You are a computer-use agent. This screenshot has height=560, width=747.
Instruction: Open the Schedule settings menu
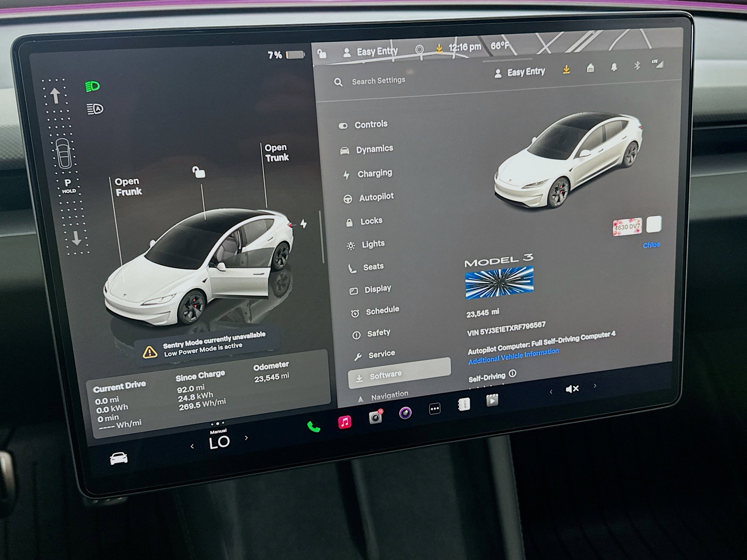coord(375,311)
